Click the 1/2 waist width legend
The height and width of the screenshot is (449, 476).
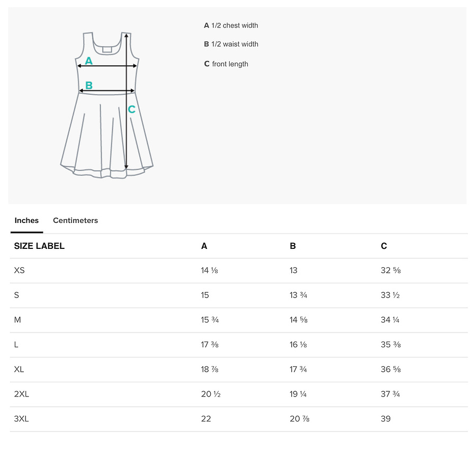click(231, 44)
